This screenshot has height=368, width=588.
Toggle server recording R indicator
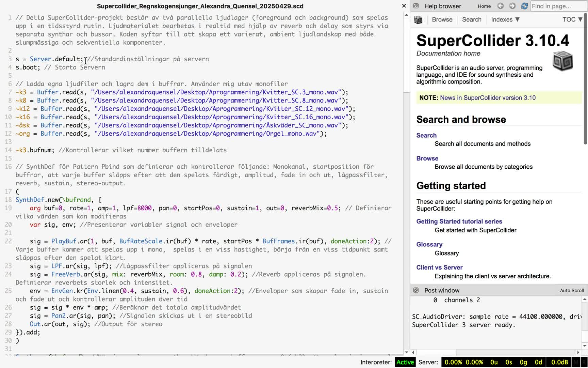[x=584, y=362]
